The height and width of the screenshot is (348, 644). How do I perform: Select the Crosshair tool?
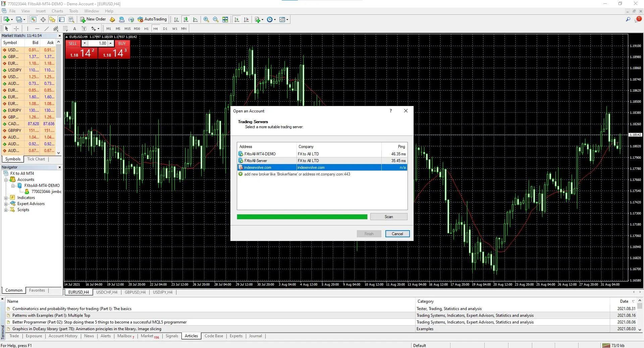click(16, 29)
